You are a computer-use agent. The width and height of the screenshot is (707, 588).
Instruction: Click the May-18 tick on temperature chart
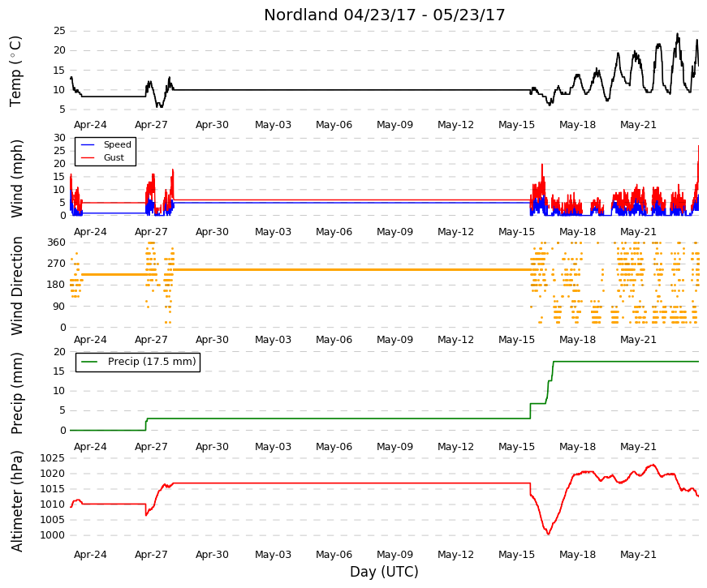577,125
